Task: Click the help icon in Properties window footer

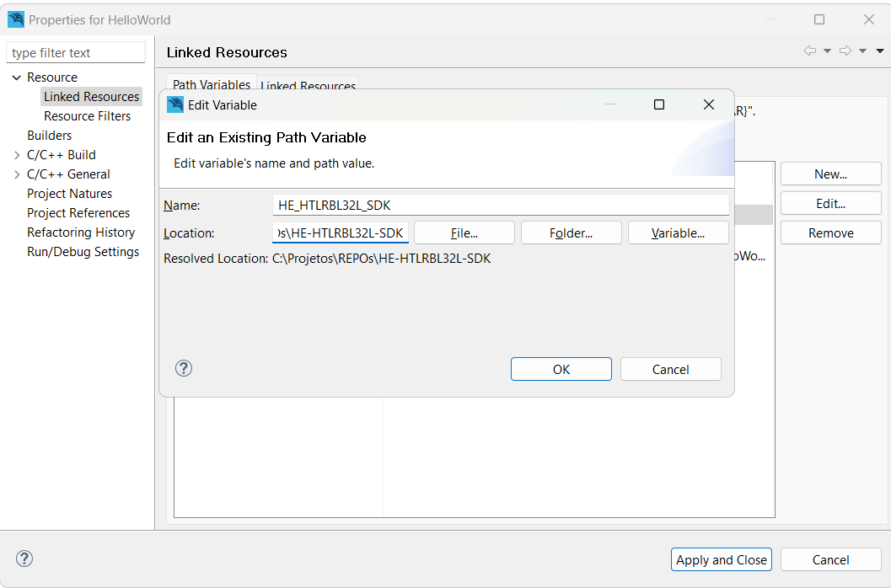Action: tap(24, 559)
